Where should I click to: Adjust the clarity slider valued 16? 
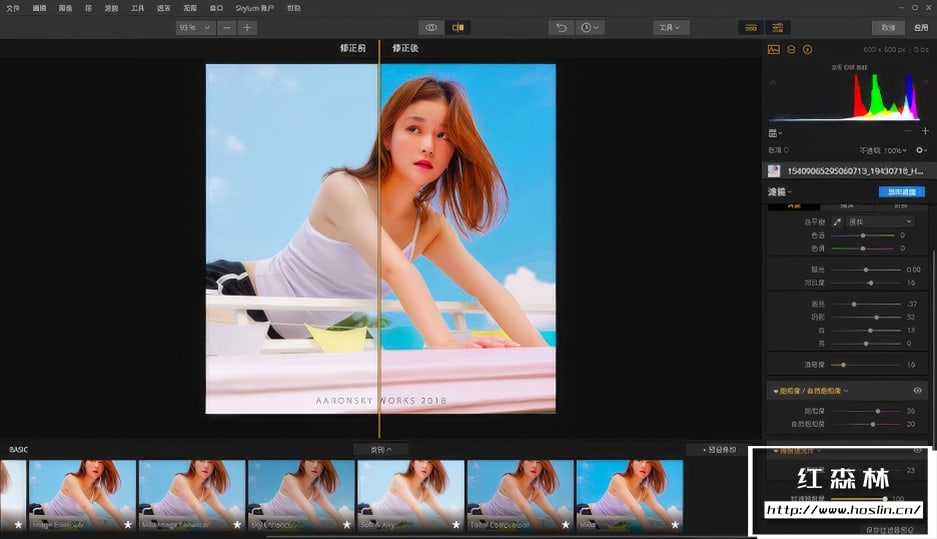866,365
